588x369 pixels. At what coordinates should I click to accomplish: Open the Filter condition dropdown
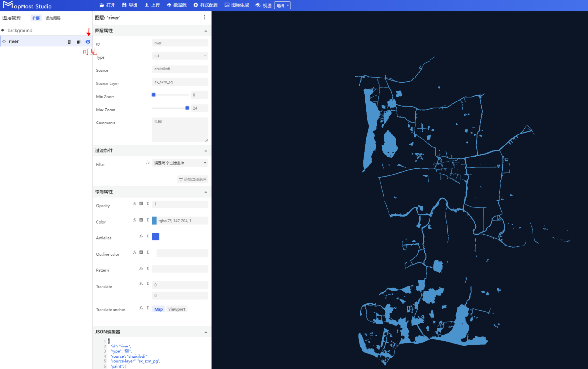tap(180, 163)
